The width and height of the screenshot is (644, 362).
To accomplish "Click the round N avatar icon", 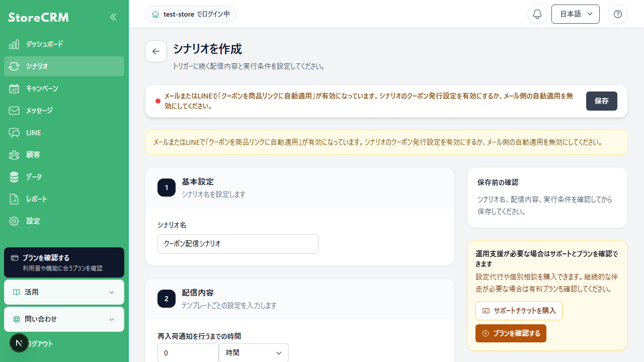I will 19,343.
